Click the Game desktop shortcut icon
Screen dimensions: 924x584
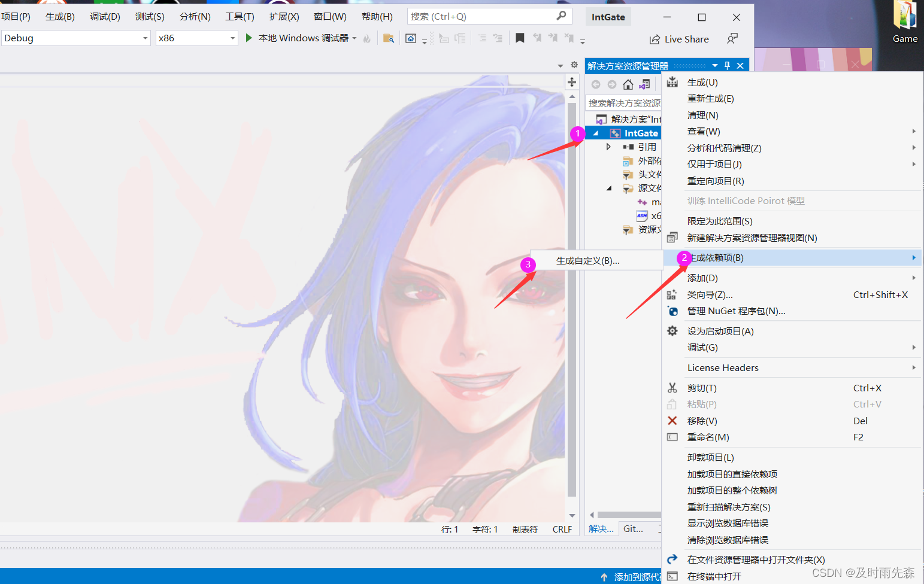905,22
